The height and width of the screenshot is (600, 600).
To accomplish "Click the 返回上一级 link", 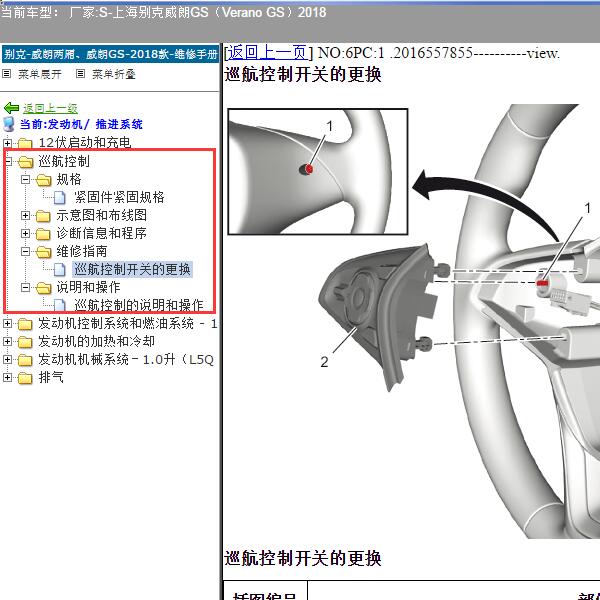I will point(50,109).
